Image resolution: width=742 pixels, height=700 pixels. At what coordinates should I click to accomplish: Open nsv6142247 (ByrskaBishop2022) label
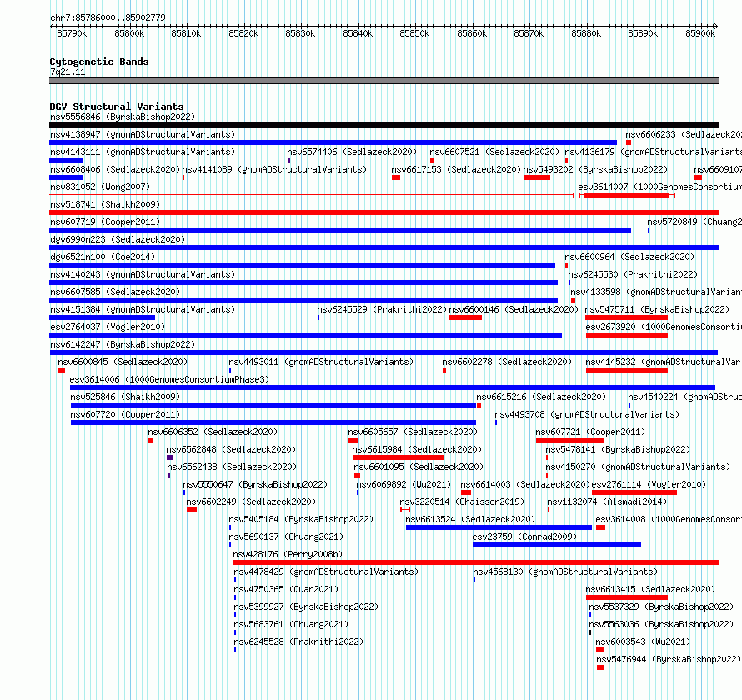(123, 344)
